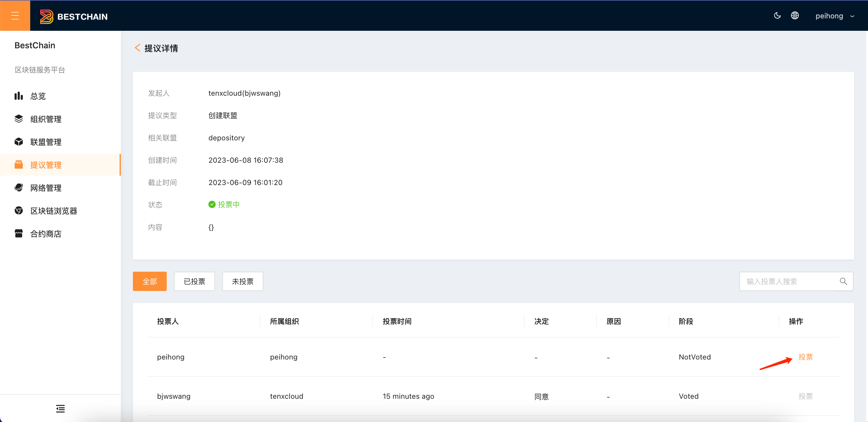Open 组织管理 menu item
This screenshot has width=868, height=422.
[60, 119]
